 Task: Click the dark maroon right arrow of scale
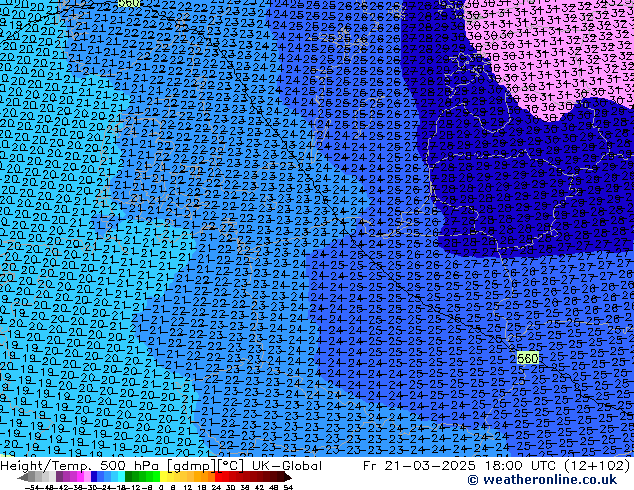click(287, 478)
